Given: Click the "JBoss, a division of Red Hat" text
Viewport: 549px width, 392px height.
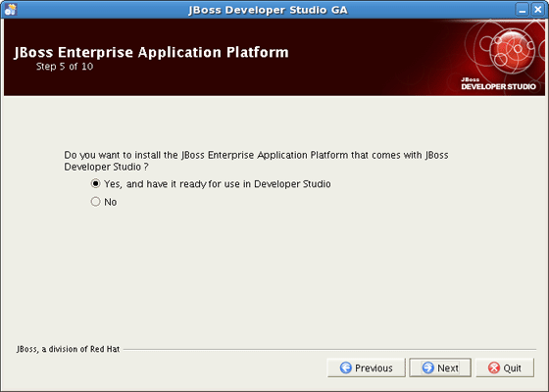Looking at the screenshot, I should (x=69, y=349).
